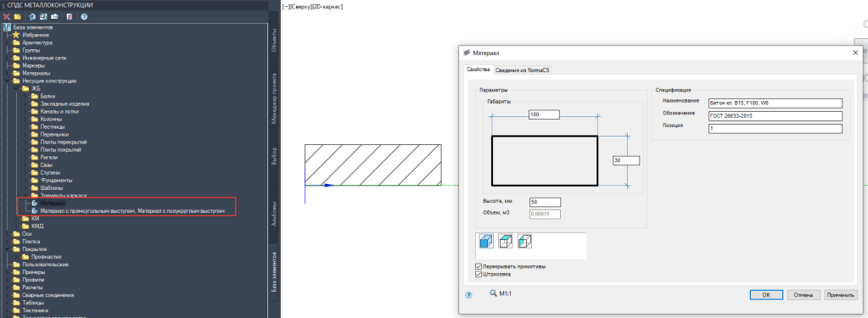
Task: Expand the Балки folder
Action: [x=25, y=96]
